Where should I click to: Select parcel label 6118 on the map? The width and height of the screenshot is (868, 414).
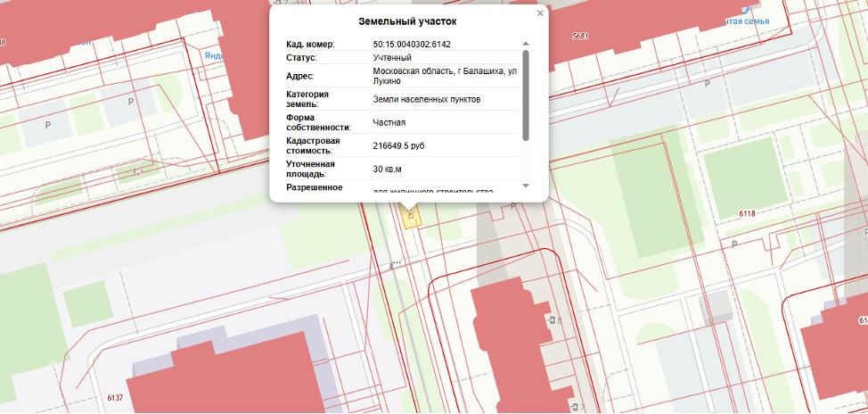(x=747, y=214)
